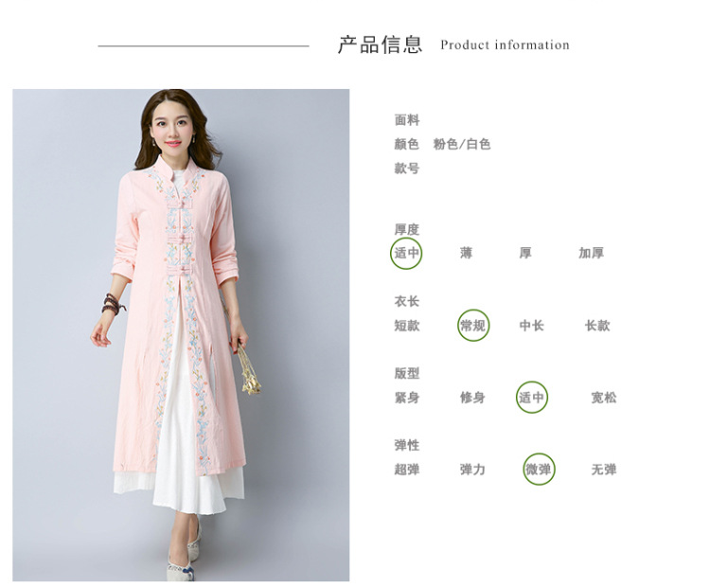Screen dimensions: 710x588
Task: Click the circled 常规 length option
Action: 473,326
